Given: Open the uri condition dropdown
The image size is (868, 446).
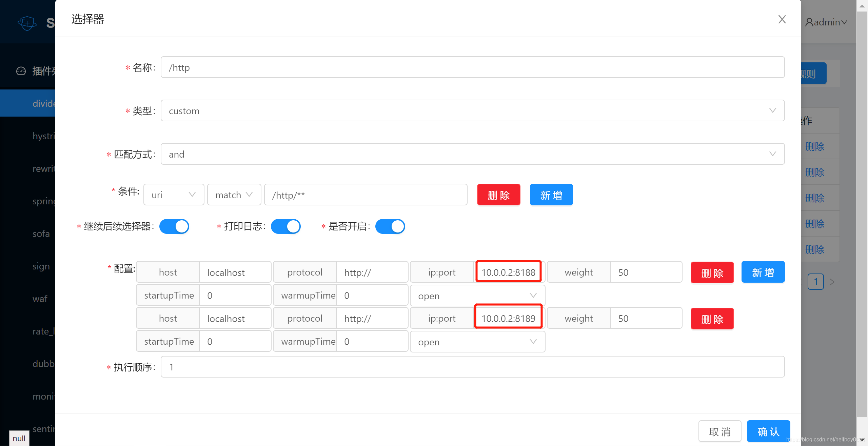Looking at the screenshot, I should click(x=174, y=195).
